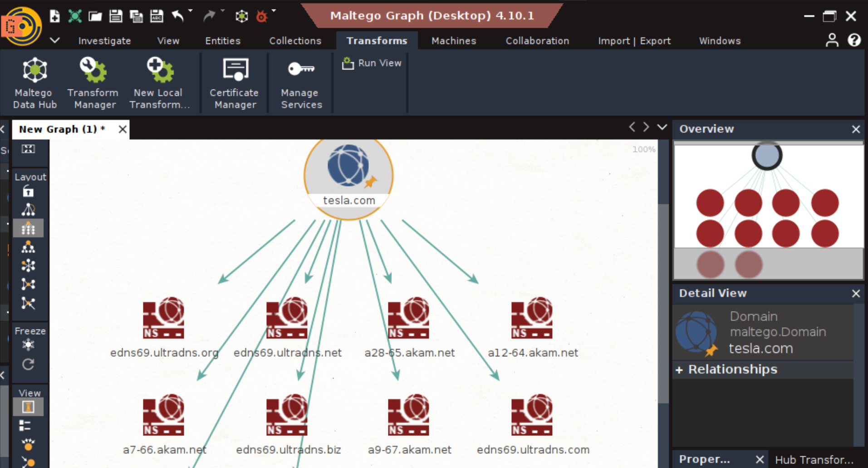Expand the ribbon dropdown chevron beside Investigate
This screenshot has width=868, height=468.
coord(55,40)
